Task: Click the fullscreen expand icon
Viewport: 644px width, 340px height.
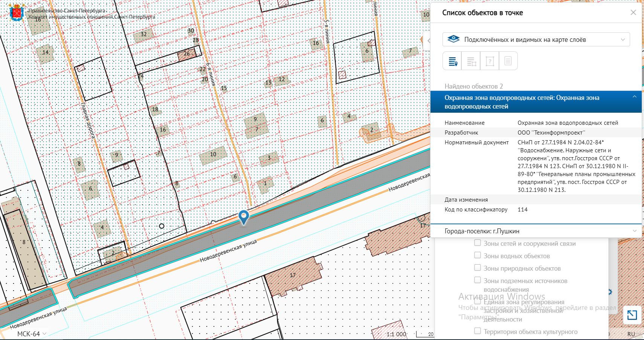Action: click(632, 315)
